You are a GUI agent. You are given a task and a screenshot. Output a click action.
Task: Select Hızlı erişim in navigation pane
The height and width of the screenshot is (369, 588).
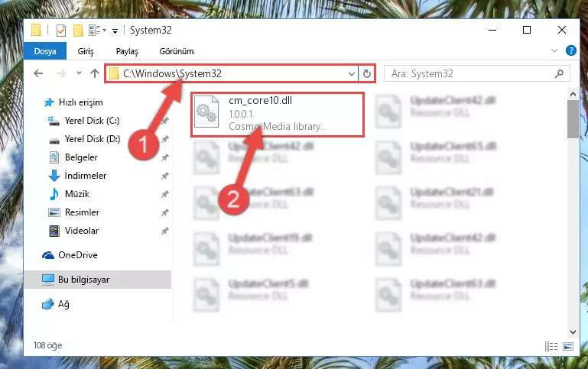[80, 102]
